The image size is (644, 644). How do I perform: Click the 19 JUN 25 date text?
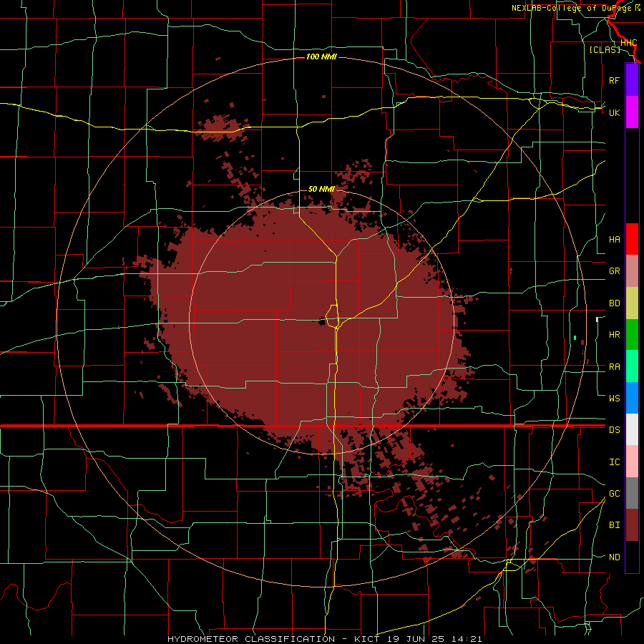tap(416, 639)
